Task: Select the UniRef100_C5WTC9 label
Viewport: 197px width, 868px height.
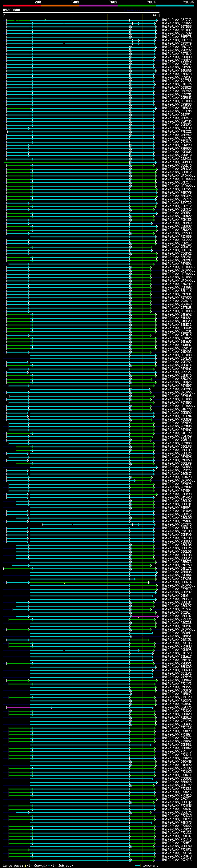Action: (177, 47)
